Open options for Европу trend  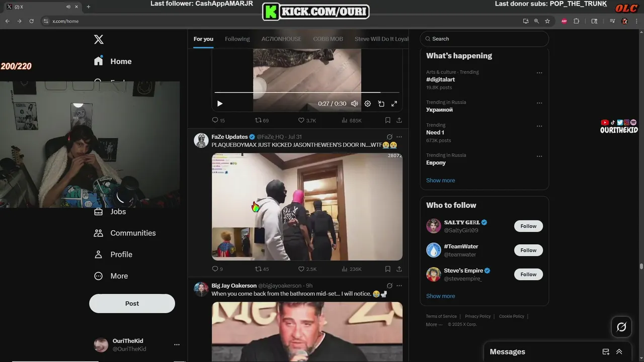539,156
